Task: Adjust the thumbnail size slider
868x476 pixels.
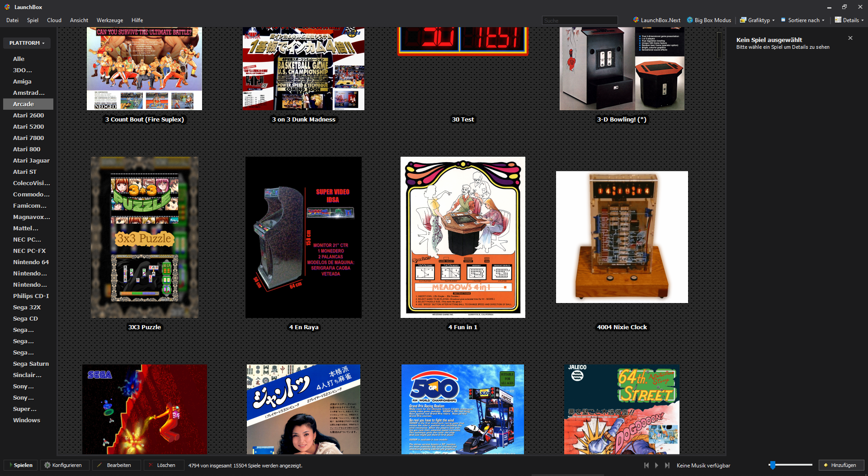Action: click(773, 465)
